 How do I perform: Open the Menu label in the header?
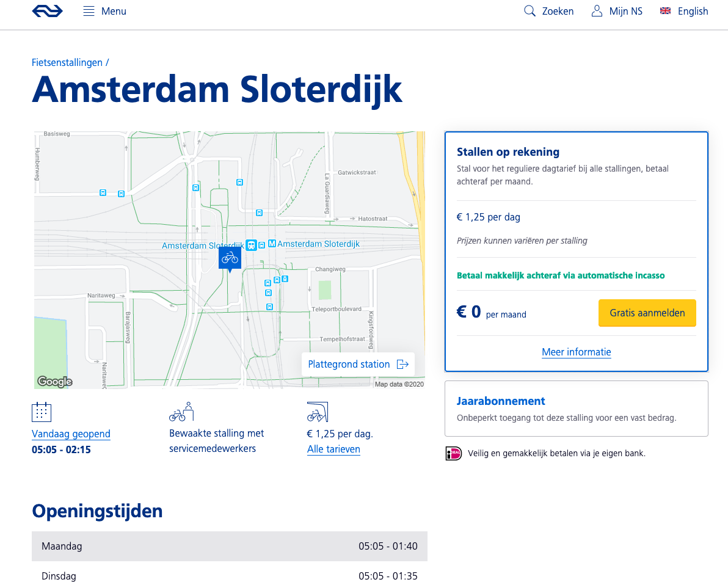pos(114,11)
